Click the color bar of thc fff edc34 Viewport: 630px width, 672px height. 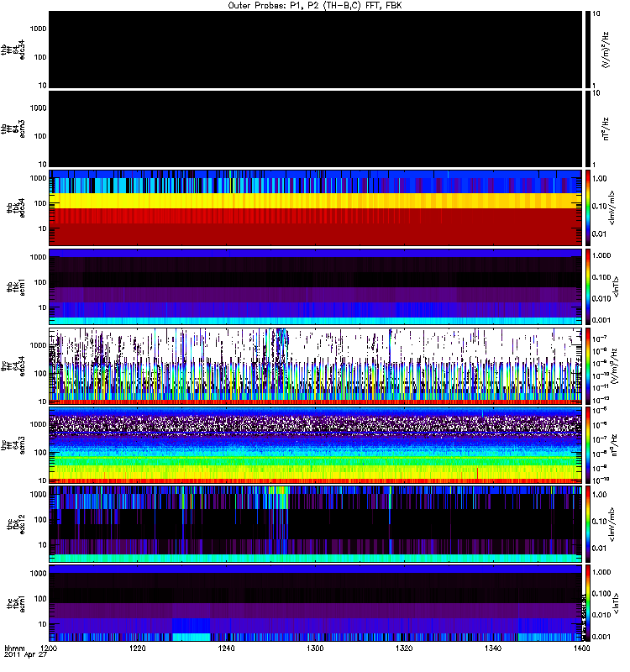tap(588, 366)
